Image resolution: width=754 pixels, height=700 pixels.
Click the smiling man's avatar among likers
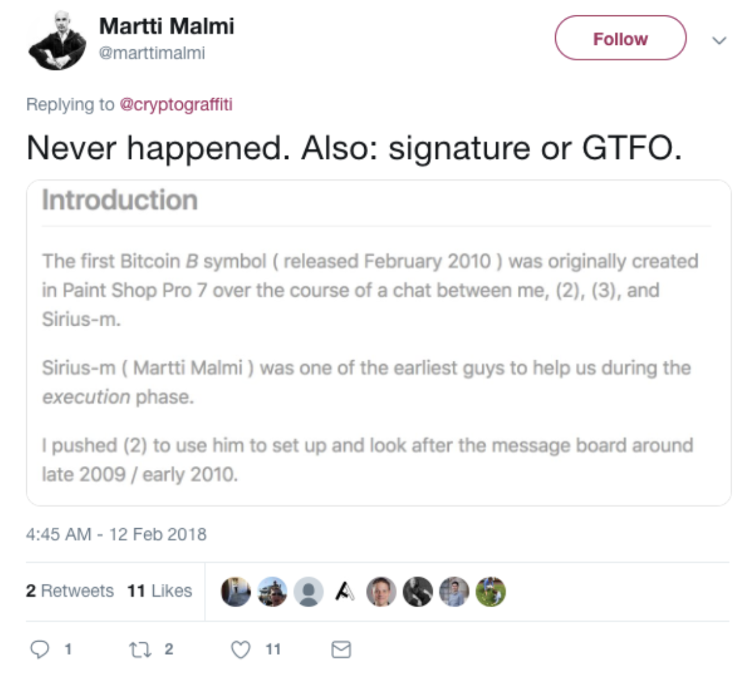pyautogui.click(x=381, y=592)
